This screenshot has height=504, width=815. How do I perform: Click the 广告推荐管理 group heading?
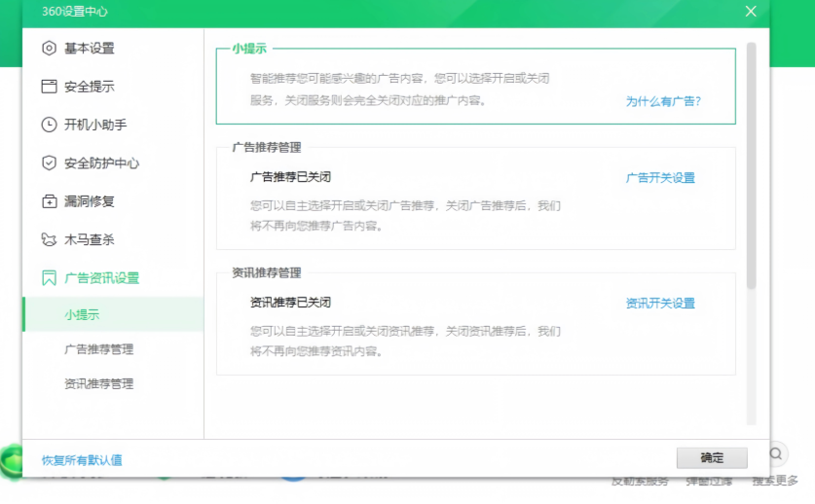coord(267,148)
